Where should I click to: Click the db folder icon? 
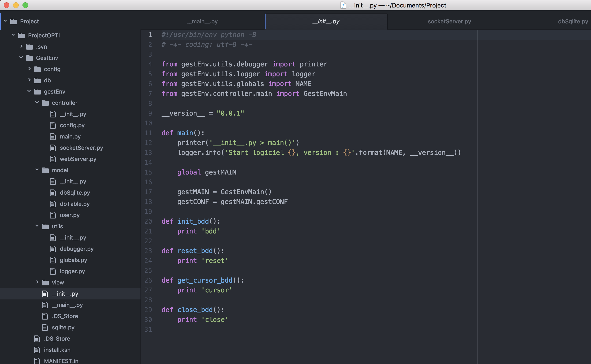coord(37,80)
